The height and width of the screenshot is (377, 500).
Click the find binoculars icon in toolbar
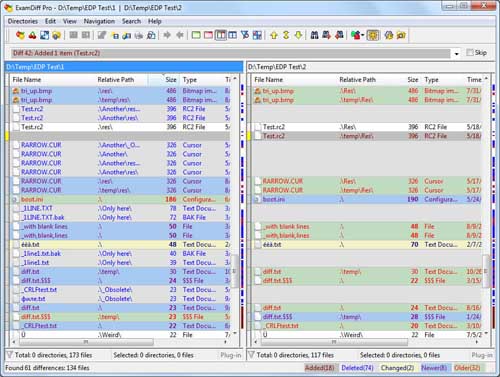pos(314,35)
